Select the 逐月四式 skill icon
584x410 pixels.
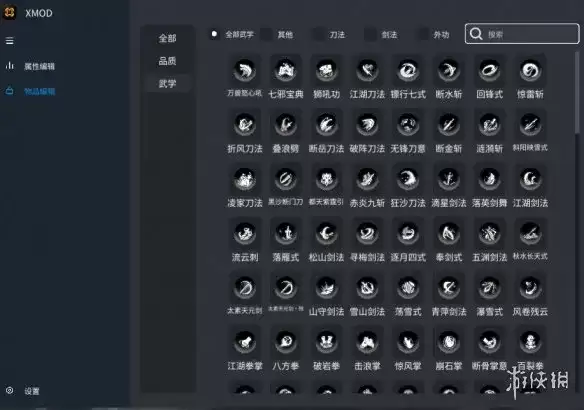[x=408, y=233]
